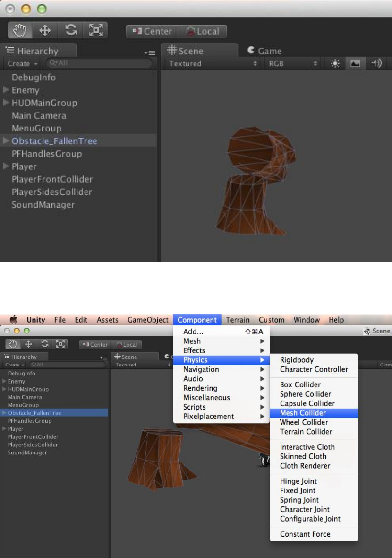Image resolution: width=392 pixels, height=558 pixels.
Task: Expand the Obstacle_FallenTree arrow in upper Hierarchy
Action: coord(6,140)
